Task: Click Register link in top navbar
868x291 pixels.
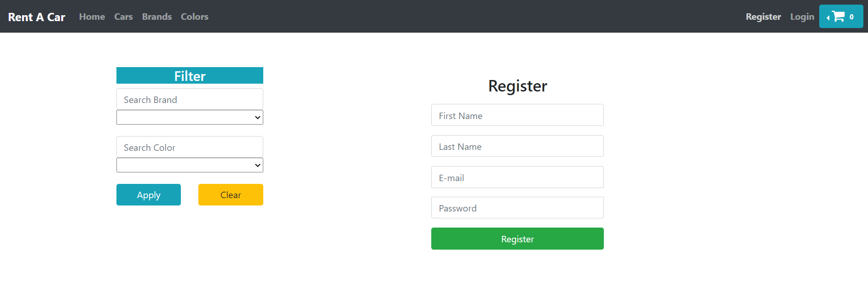Action: coord(763,17)
